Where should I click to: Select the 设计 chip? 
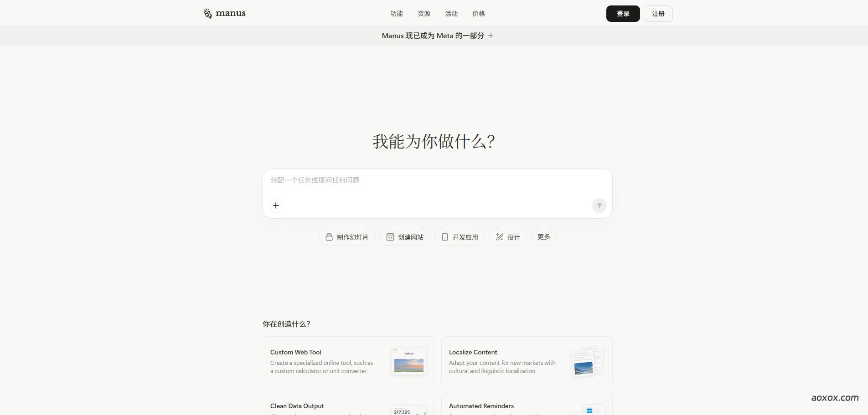pyautogui.click(x=507, y=237)
